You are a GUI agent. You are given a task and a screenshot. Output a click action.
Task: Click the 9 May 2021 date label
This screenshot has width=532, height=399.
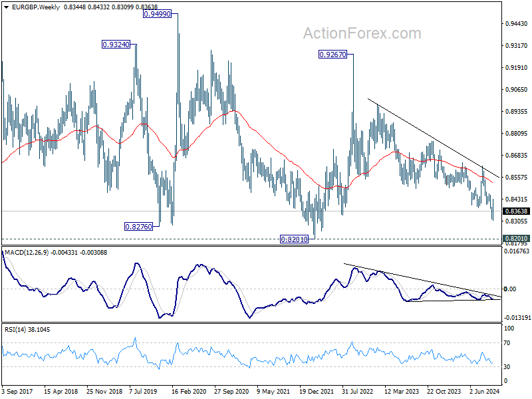point(273,392)
